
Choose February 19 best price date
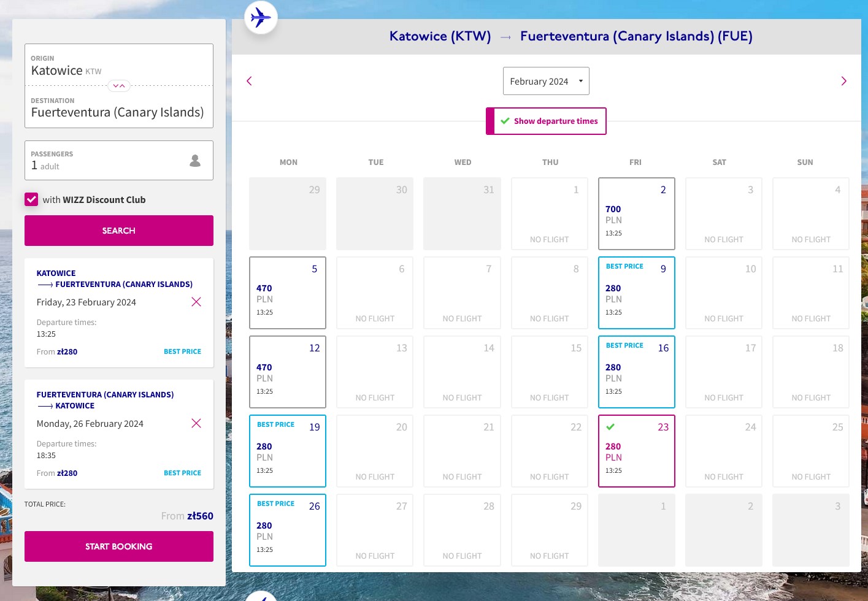coord(288,451)
